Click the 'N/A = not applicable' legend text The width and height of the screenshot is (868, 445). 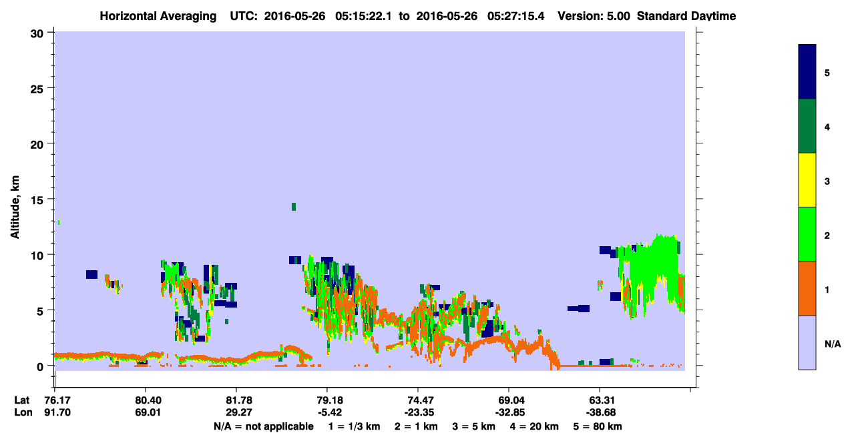264,427
